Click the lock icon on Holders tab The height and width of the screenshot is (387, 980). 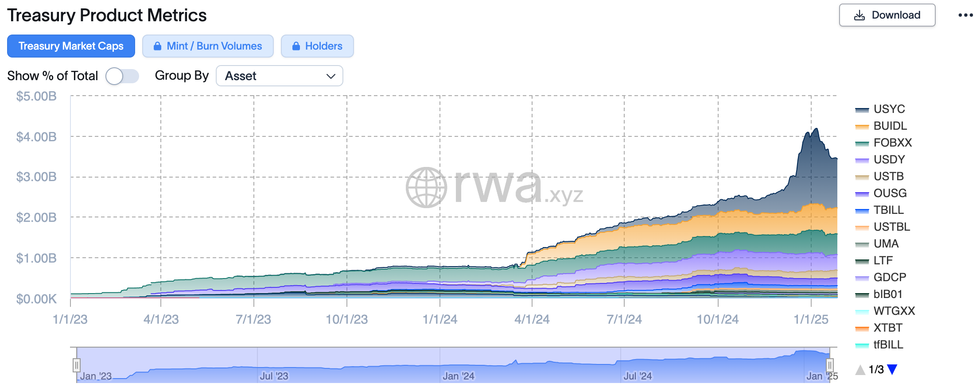(x=296, y=46)
